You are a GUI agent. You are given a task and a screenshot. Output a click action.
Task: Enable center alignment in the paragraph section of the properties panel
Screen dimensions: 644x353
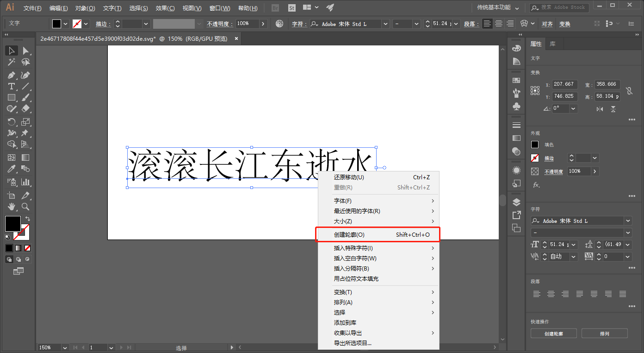click(x=551, y=294)
